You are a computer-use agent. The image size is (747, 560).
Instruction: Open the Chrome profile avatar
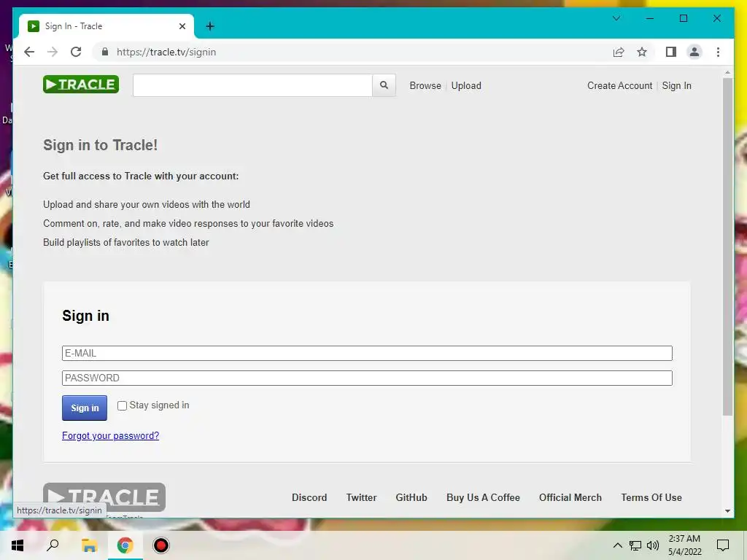tap(694, 52)
